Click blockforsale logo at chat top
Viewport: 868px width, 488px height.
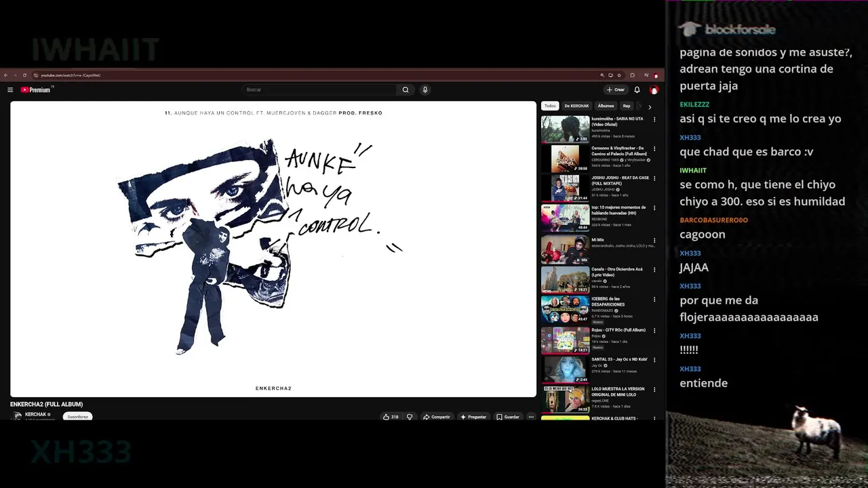[728, 29]
